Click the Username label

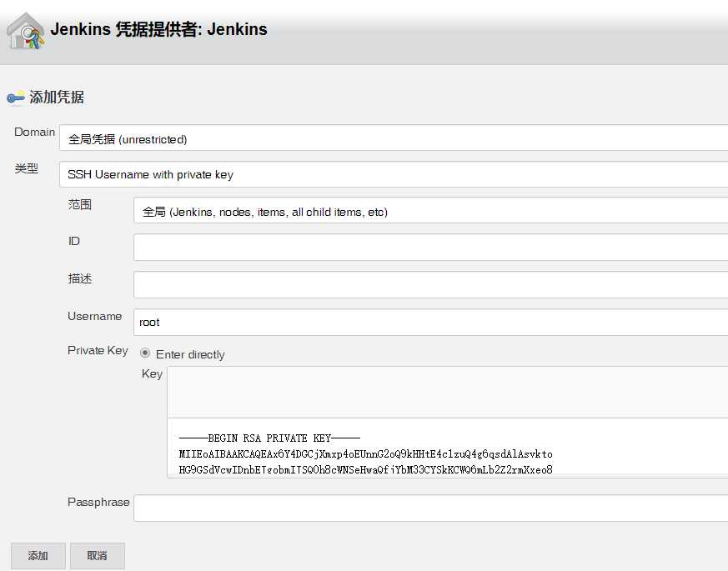click(95, 316)
